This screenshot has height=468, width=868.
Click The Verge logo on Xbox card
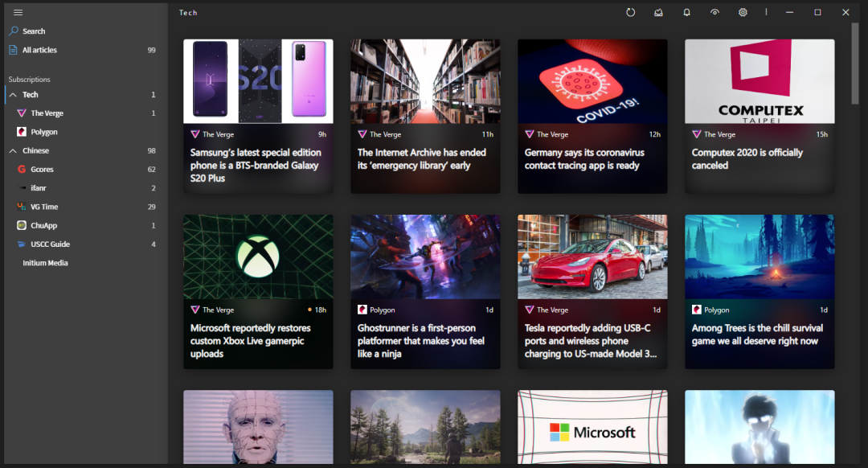(x=194, y=310)
